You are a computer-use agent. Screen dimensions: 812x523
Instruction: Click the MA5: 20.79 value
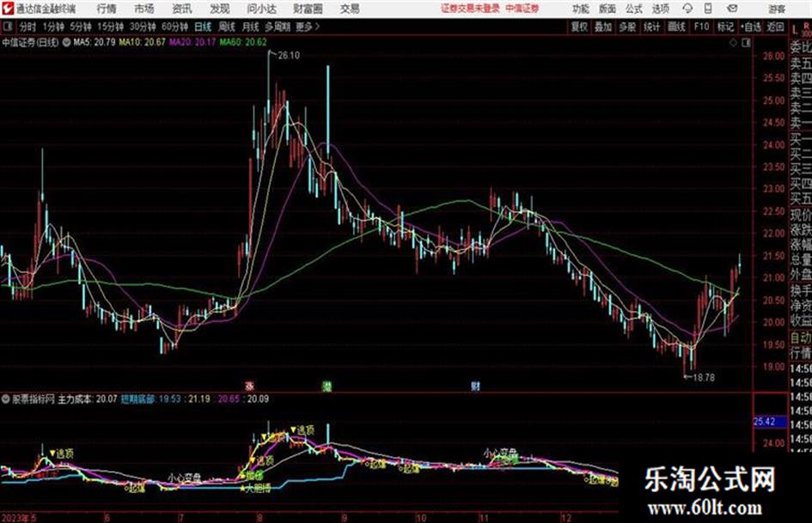click(x=95, y=42)
